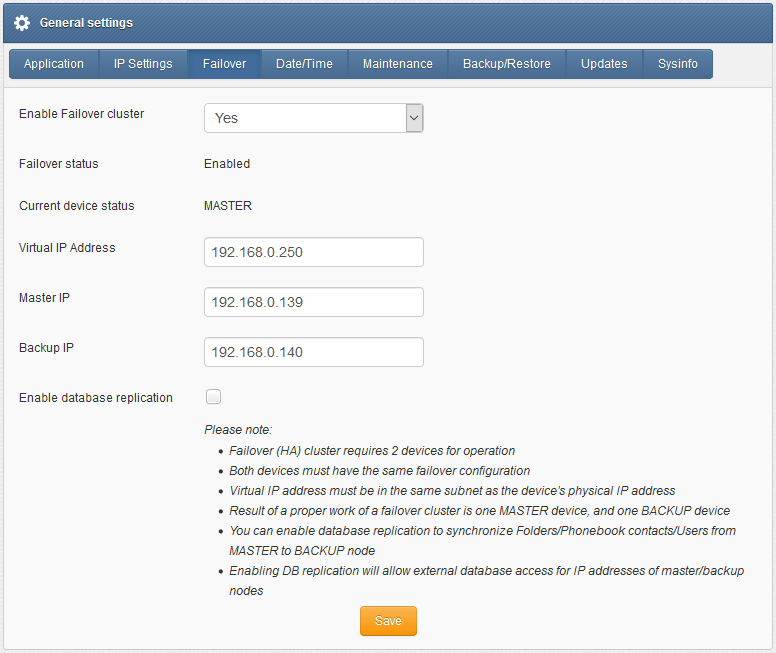Click the 'Enable Failover cluster' label
776x653 pixels.
click(x=82, y=114)
